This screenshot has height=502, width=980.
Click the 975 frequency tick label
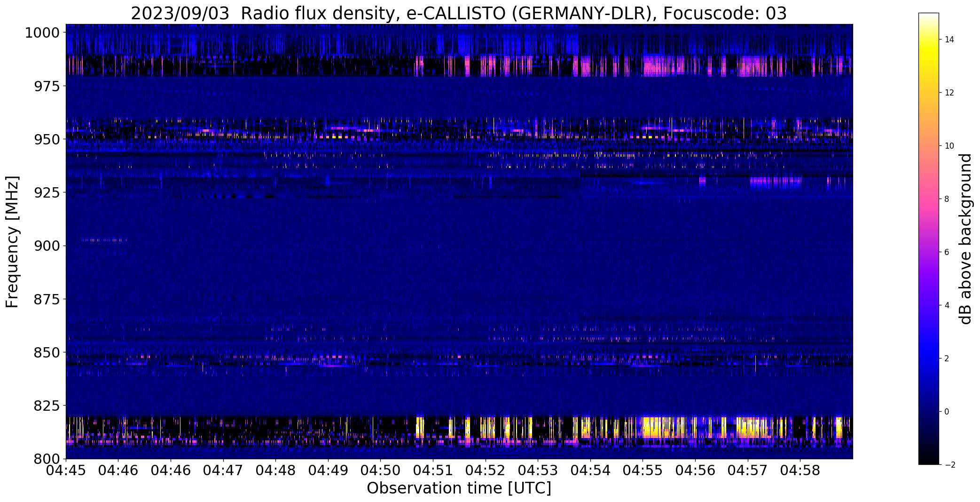[x=47, y=86]
